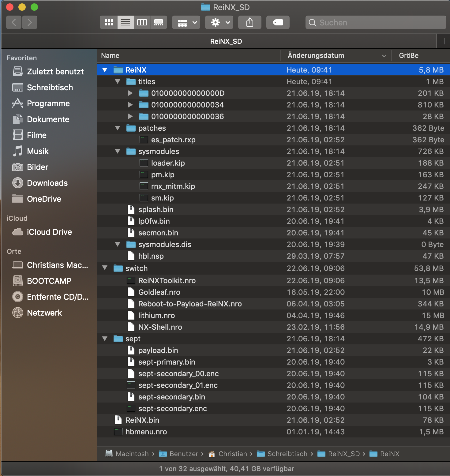This screenshot has width=450, height=476.
Task: Select the sm.kip file icon
Action: click(x=144, y=198)
